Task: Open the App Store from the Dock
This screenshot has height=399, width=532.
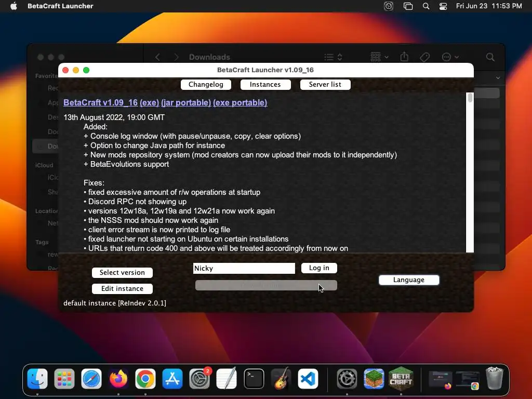Action: 172,379
